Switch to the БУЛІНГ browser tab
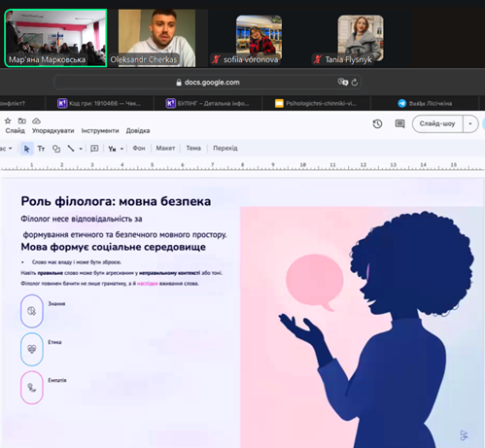 click(208, 103)
